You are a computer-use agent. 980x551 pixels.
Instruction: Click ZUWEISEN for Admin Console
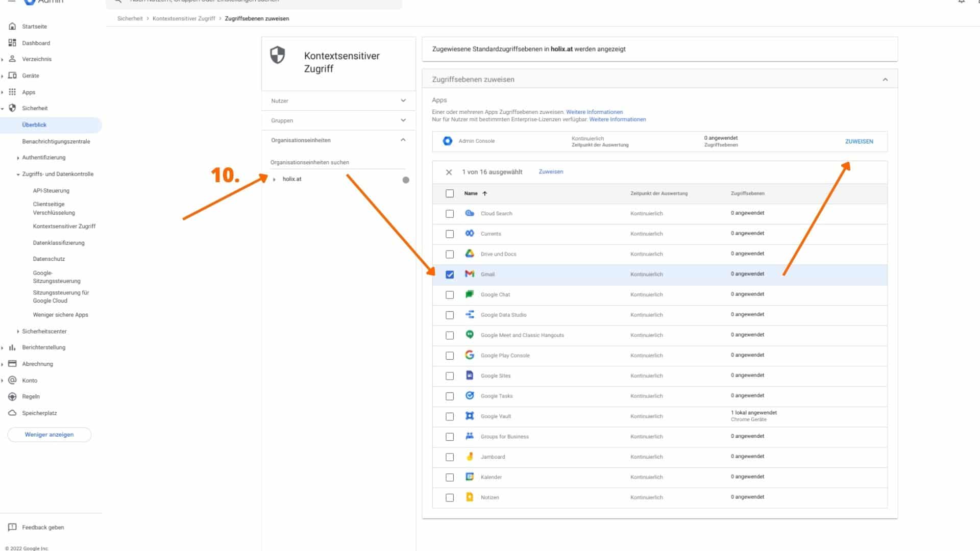coord(859,141)
